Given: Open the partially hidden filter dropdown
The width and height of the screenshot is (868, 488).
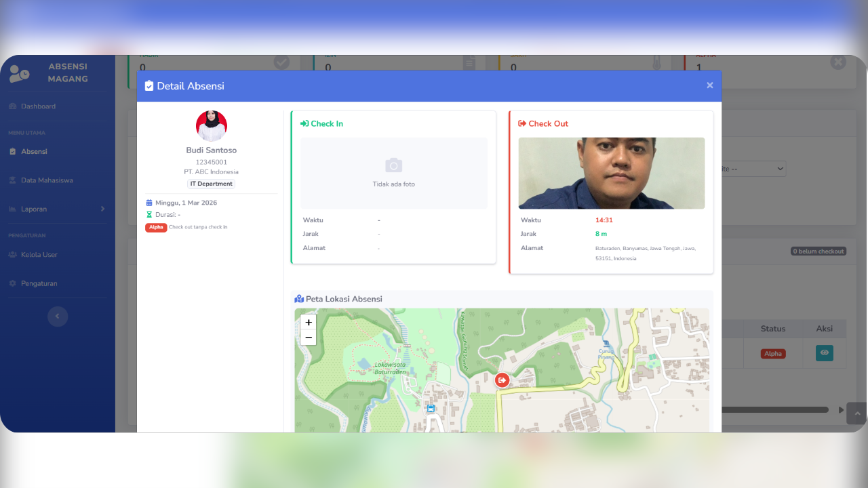Looking at the screenshot, I should point(754,169).
